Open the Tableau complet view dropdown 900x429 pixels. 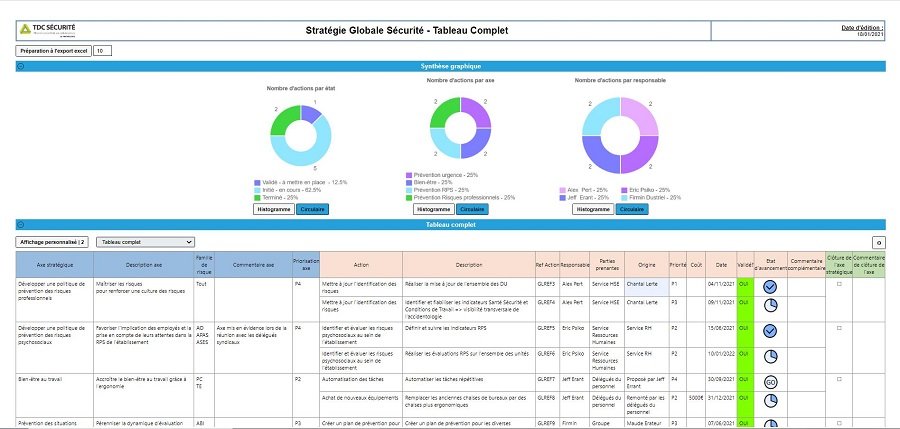[x=145, y=242]
